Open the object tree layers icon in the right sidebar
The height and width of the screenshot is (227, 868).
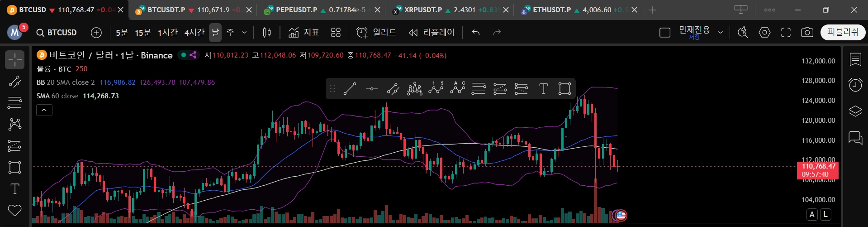[x=855, y=111]
